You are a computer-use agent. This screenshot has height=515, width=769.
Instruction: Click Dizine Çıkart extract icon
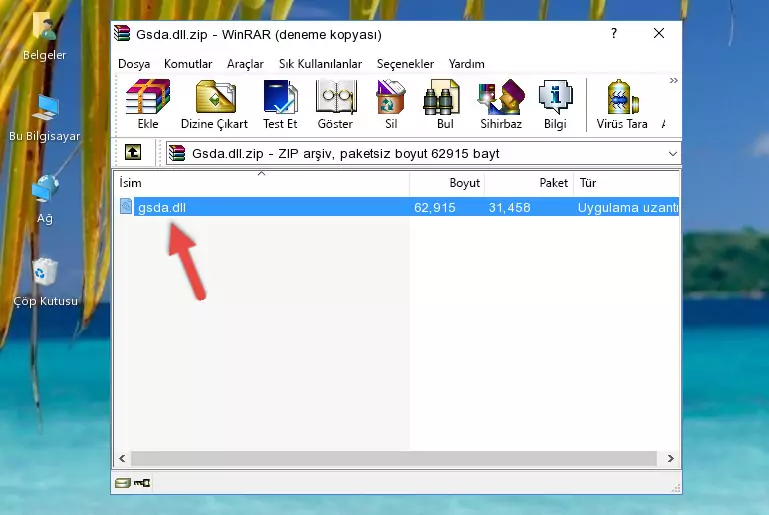[x=214, y=104]
